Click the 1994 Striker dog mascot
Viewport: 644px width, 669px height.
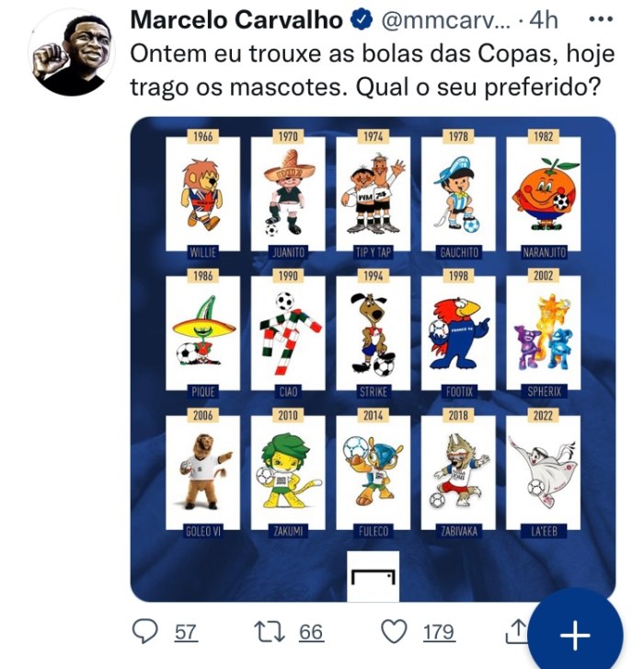pyautogui.click(x=373, y=334)
